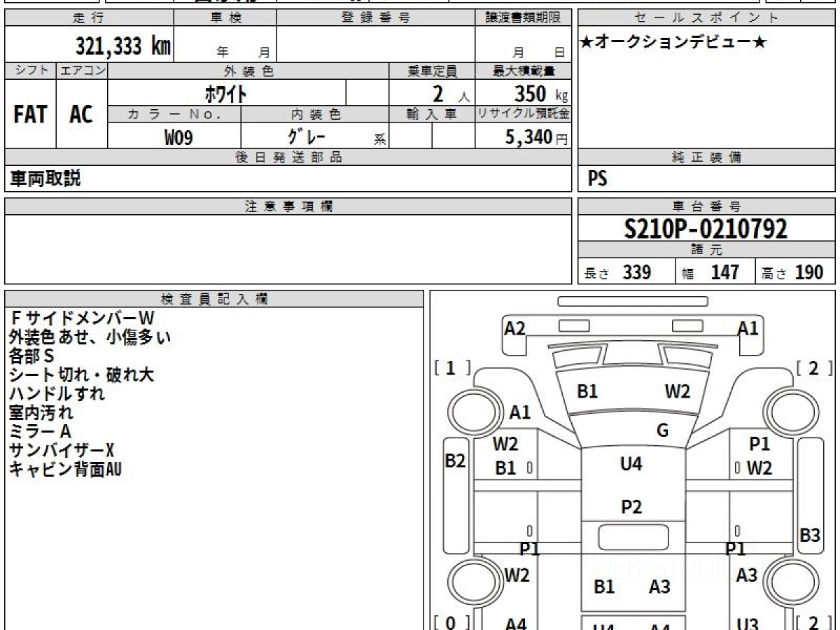Select the note サンバイザーX
840x630 pixels.
[61, 450]
